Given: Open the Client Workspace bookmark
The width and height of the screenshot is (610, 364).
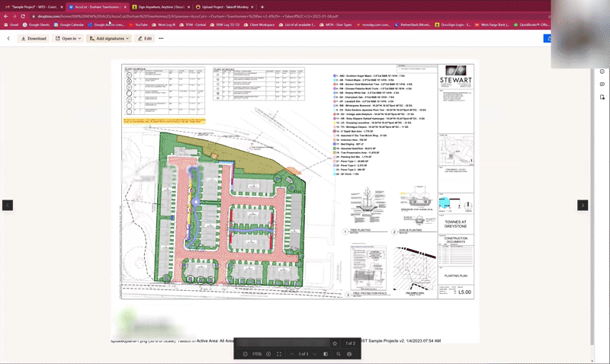Looking at the screenshot, I should pyautogui.click(x=259, y=24).
